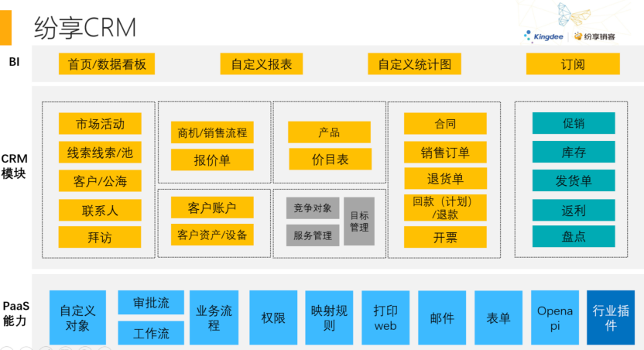Open the 工作流 block
Screen dimensions: 644x350
click(151, 333)
